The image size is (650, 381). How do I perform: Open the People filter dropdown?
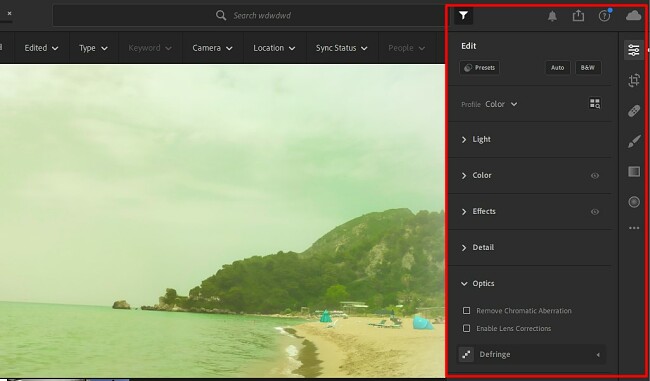(x=406, y=48)
